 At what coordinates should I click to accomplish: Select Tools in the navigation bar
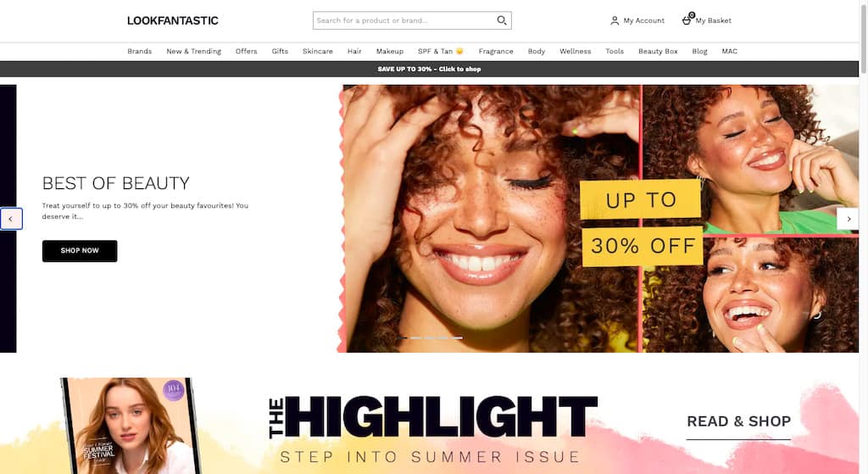(615, 51)
